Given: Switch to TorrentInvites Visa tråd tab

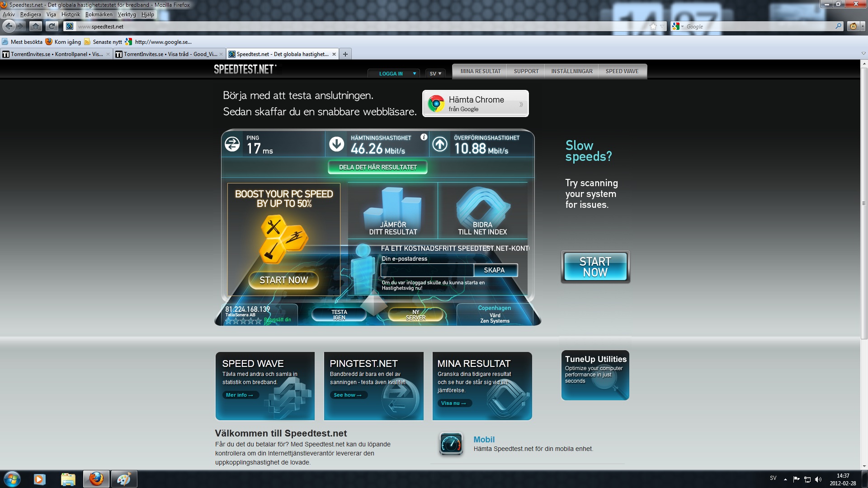Looking at the screenshot, I should click(169, 54).
